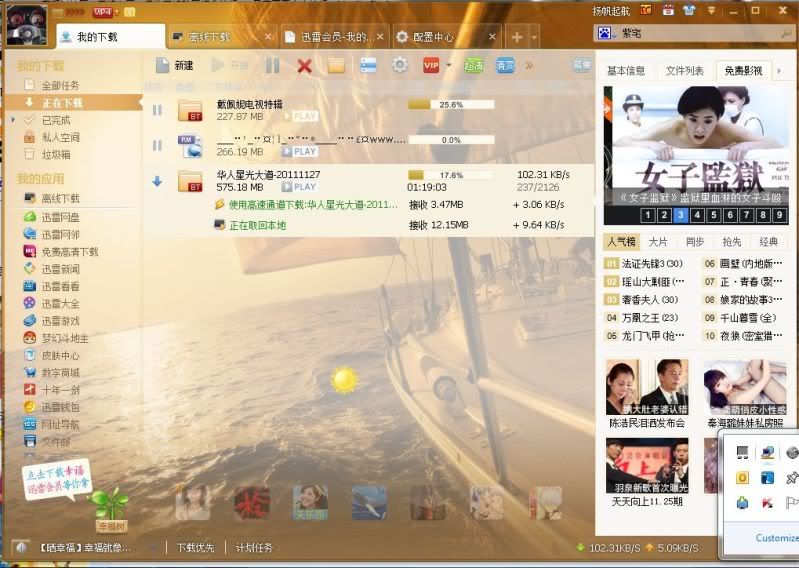
Task: Click the task list view icon
Action: point(368,65)
